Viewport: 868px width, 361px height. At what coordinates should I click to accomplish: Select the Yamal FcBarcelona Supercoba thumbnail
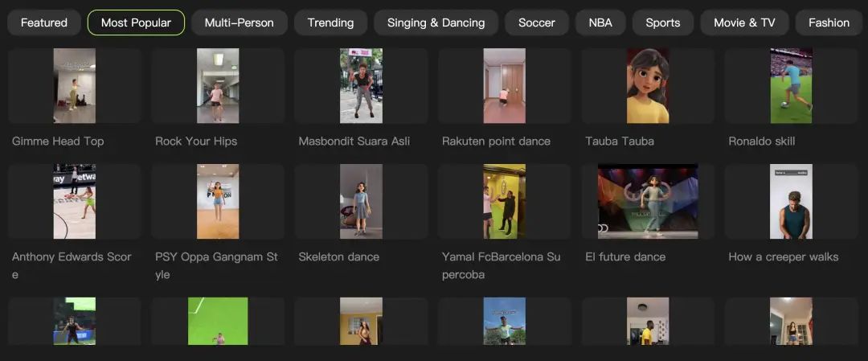(x=504, y=202)
